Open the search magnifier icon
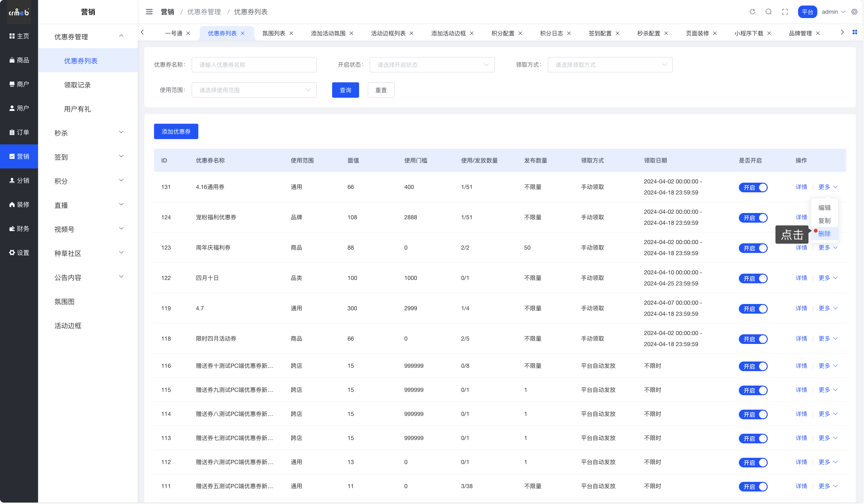This screenshot has height=504, width=864. 768,12
